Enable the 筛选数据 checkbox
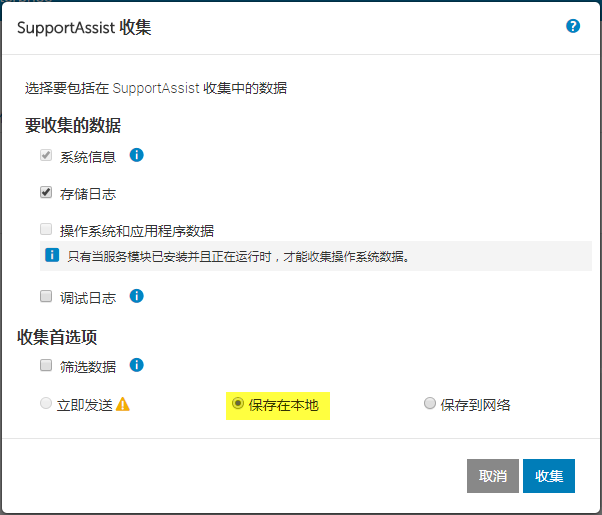This screenshot has width=602, height=515. pos(46,365)
